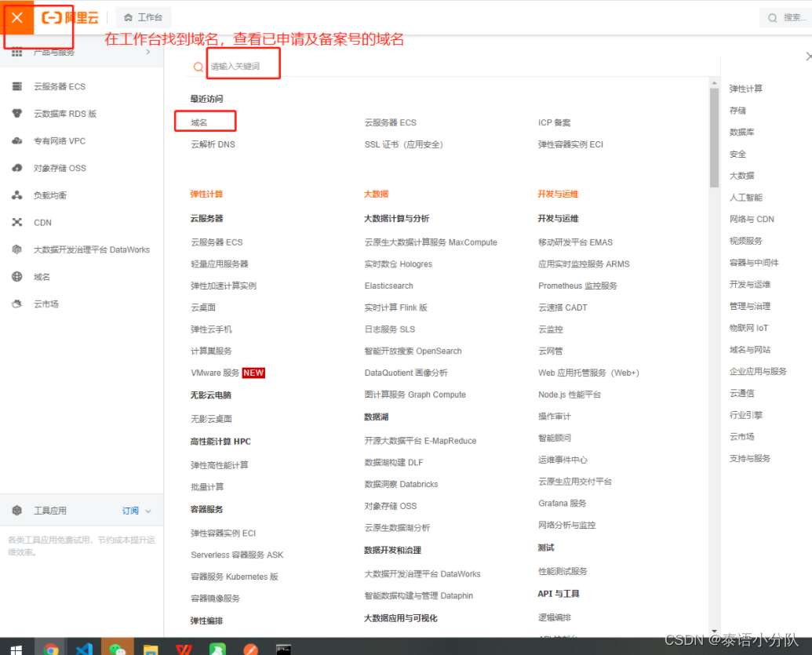812x655 pixels.
Task: Open Elasticsearch product
Action: (x=389, y=286)
